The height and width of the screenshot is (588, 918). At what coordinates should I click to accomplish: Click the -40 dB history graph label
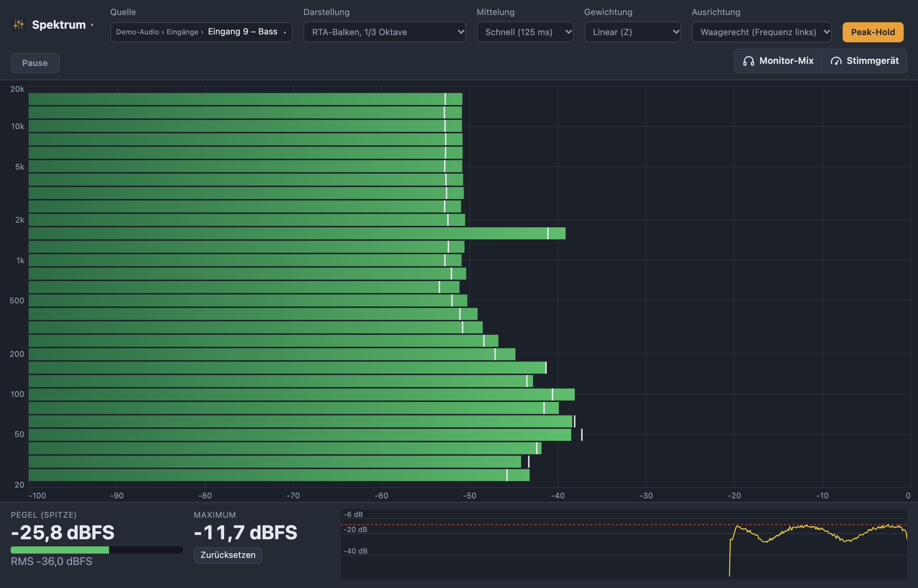(x=355, y=551)
